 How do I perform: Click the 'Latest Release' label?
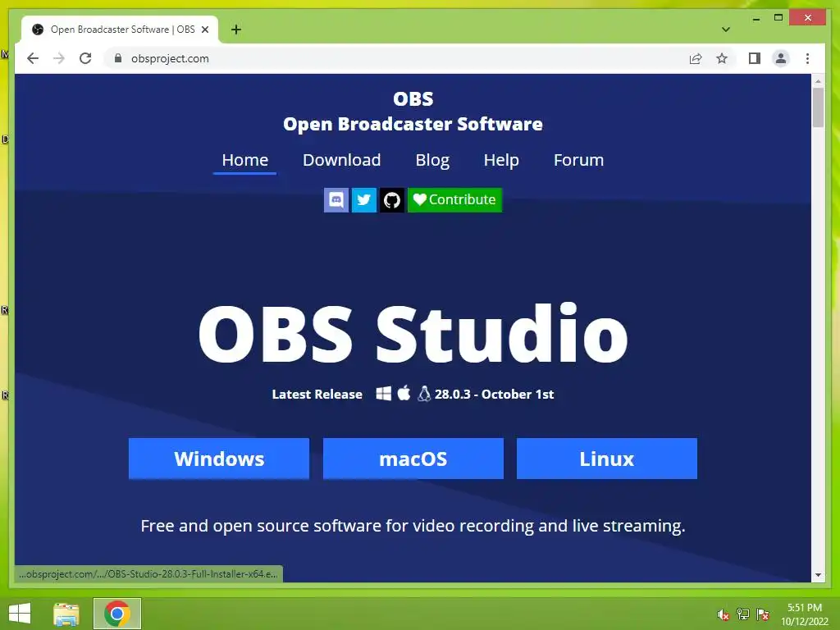point(317,395)
